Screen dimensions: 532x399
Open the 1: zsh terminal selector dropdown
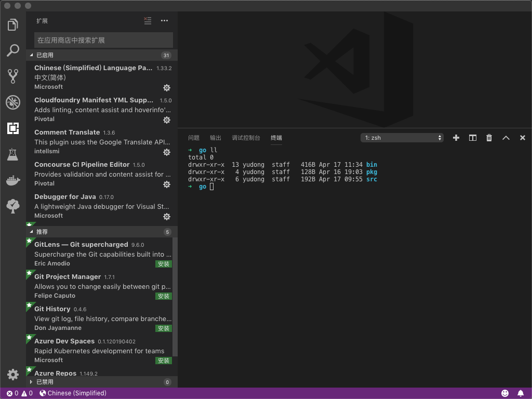point(402,138)
